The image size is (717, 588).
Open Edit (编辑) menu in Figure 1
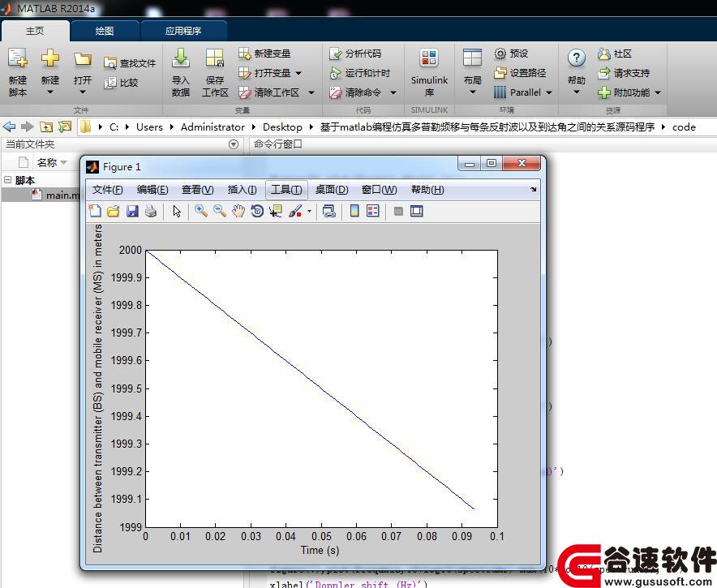click(x=152, y=189)
